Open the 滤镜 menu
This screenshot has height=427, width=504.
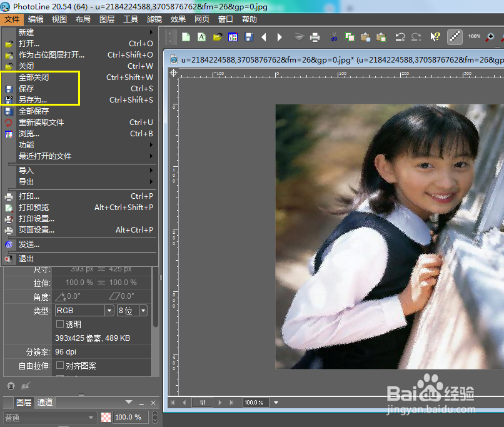pos(154,19)
